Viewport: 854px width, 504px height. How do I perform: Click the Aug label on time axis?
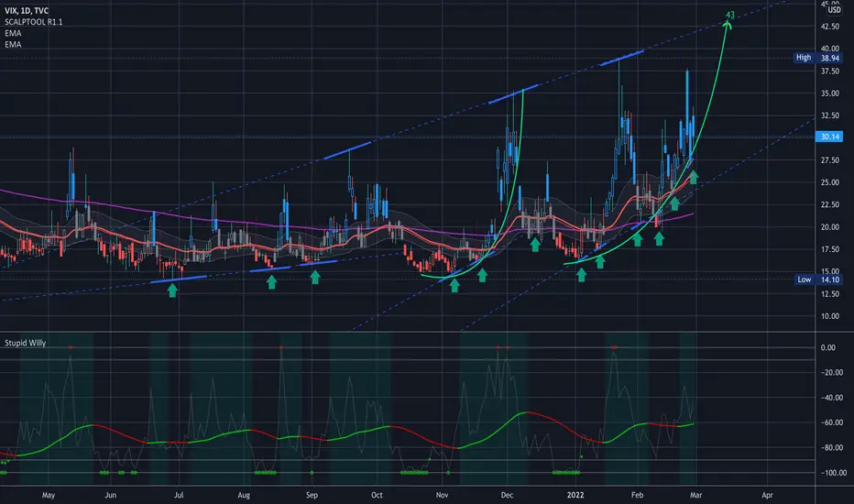click(244, 495)
